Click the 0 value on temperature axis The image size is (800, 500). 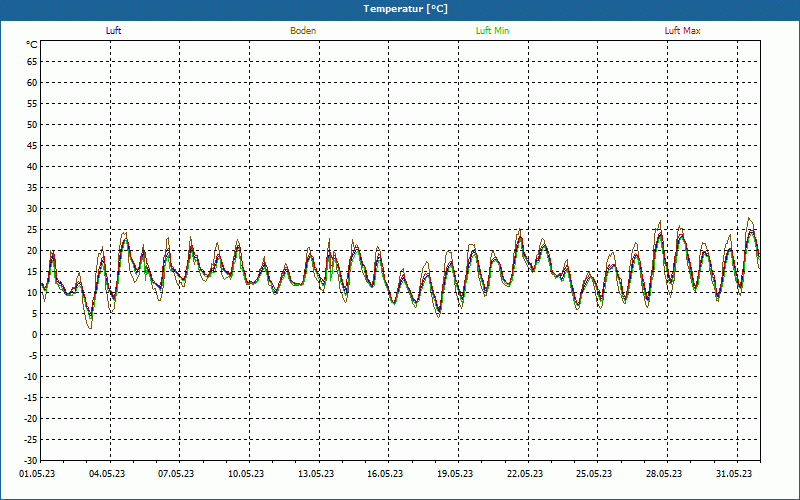35,335
